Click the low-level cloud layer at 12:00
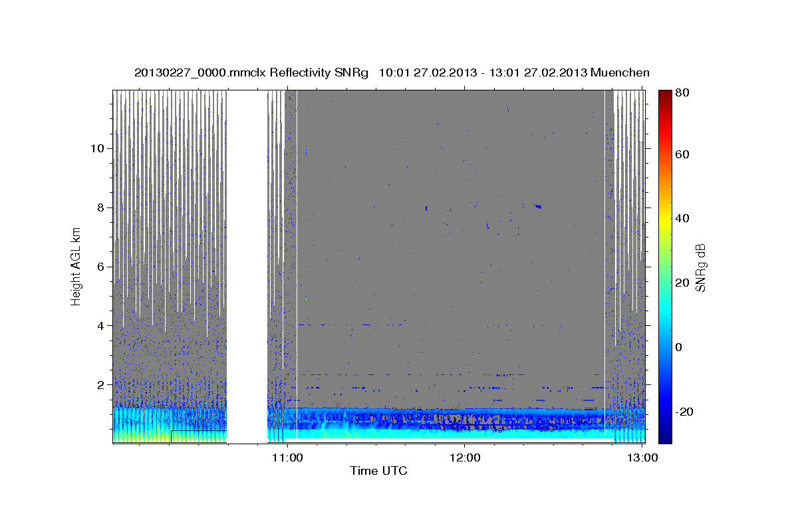 click(465, 423)
